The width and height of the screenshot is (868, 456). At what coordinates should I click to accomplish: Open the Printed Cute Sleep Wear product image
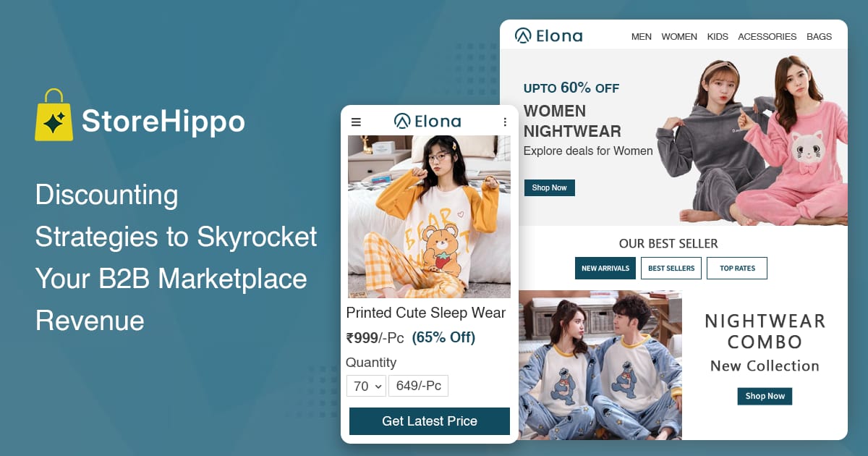point(430,216)
